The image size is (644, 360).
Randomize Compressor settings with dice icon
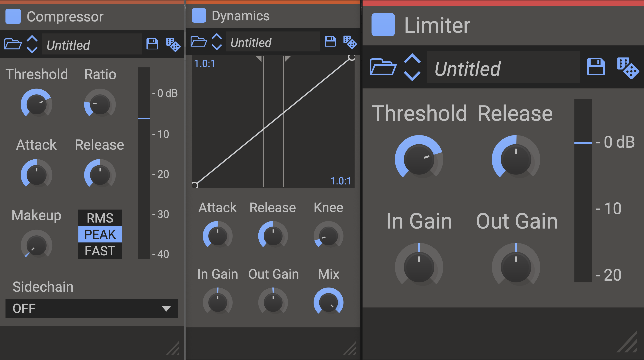[173, 45]
